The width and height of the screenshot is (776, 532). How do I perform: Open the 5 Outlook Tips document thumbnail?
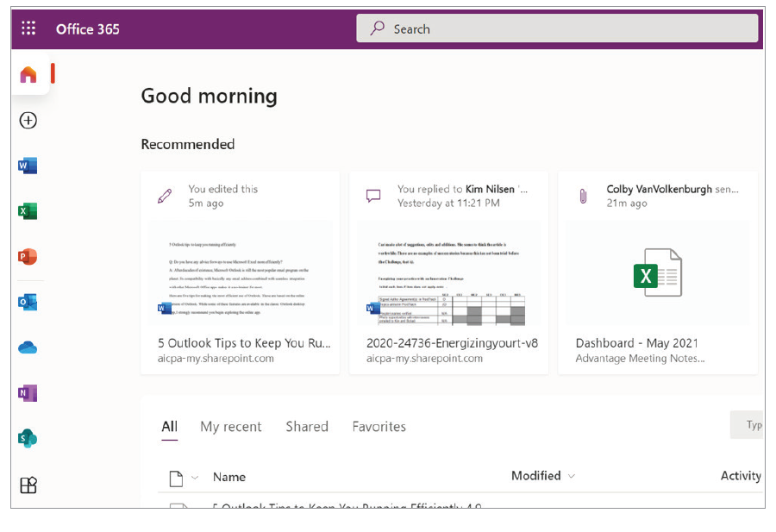[240, 273]
